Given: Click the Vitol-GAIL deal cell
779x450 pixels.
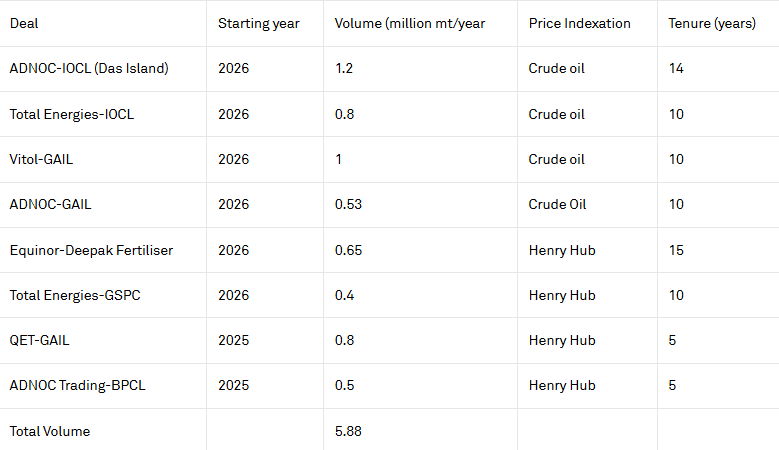Looking at the screenshot, I should pyautogui.click(x=41, y=159).
